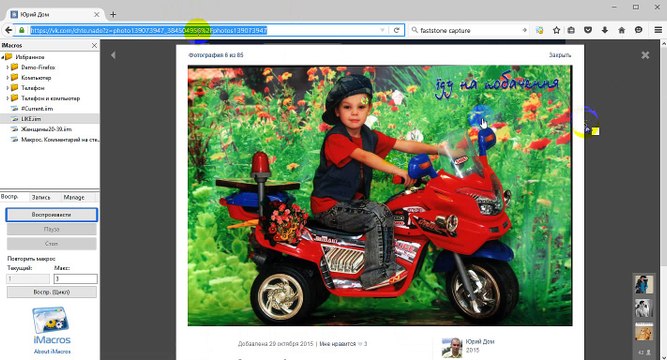Select the Телефон и компьютер folder label
This screenshot has height=360, width=667.
click(51, 98)
